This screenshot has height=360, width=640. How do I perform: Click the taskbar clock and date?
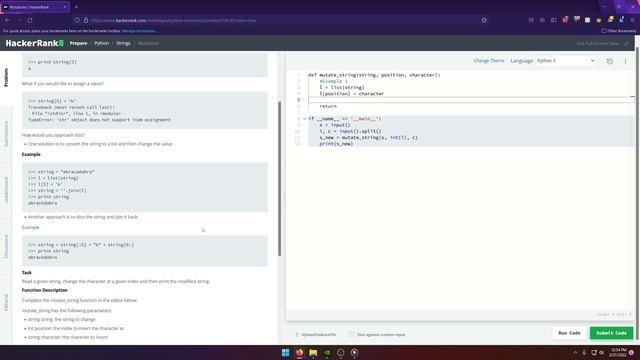click(x=619, y=353)
